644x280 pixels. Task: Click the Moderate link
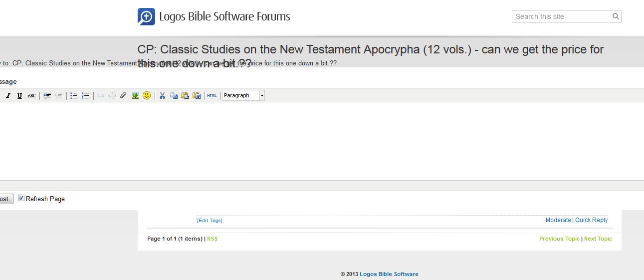pyautogui.click(x=558, y=220)
